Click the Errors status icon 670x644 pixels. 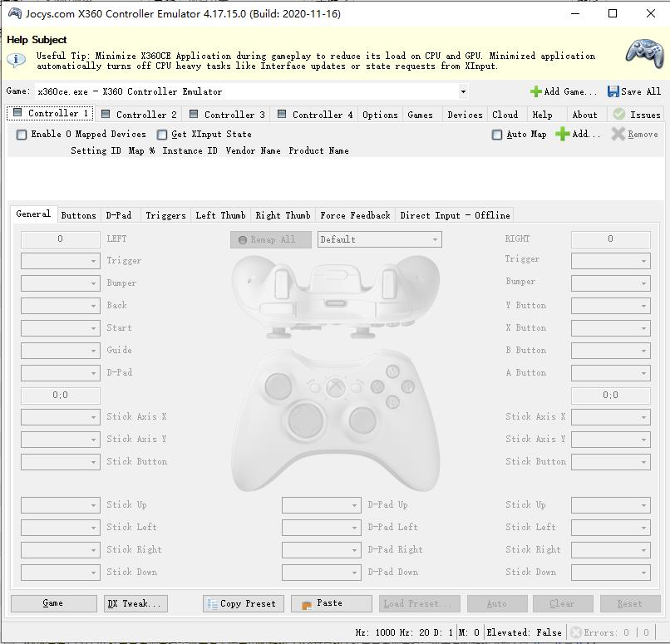coord(576,632)
